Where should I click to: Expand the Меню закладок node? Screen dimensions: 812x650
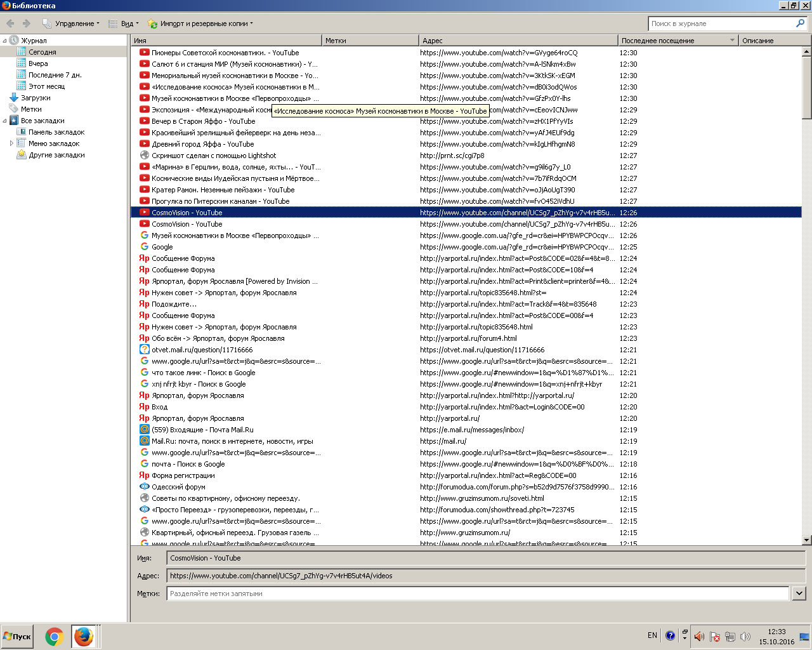(x=11, y=143)
